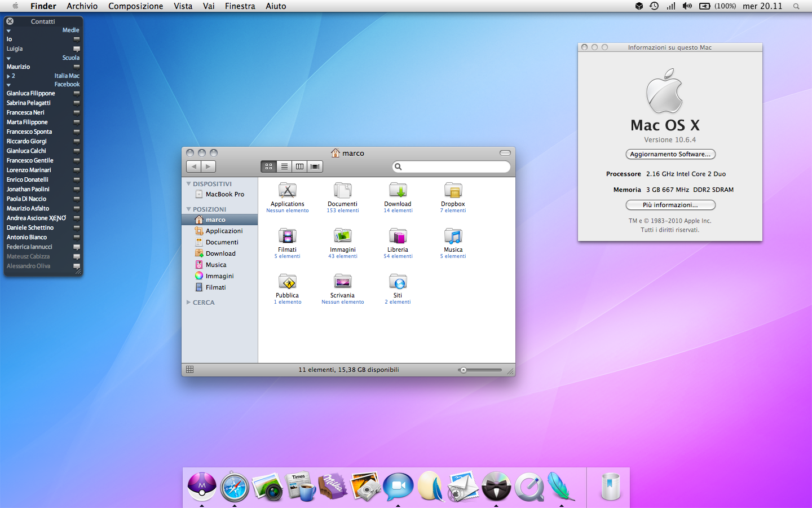Collapse the DISPOSITIVI sidebar section
812x508 pixels.
[189, 184]
